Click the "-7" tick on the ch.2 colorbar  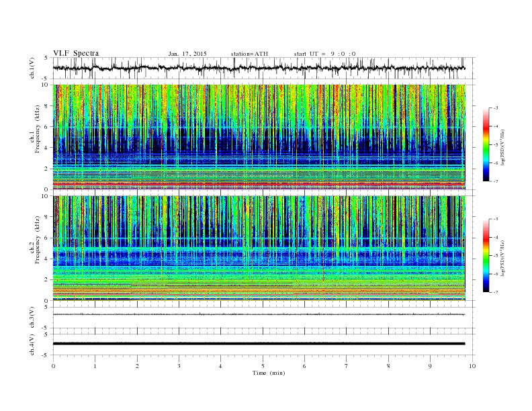(x=496, y=292)
